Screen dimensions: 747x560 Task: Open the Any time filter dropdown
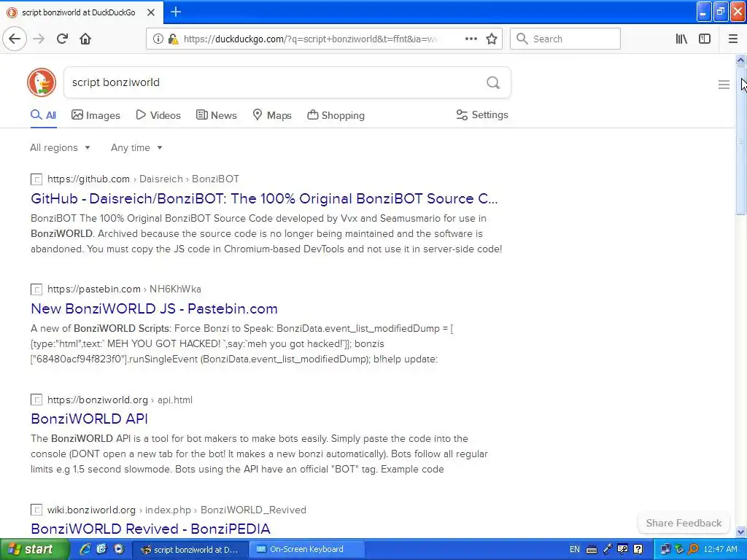136,147
